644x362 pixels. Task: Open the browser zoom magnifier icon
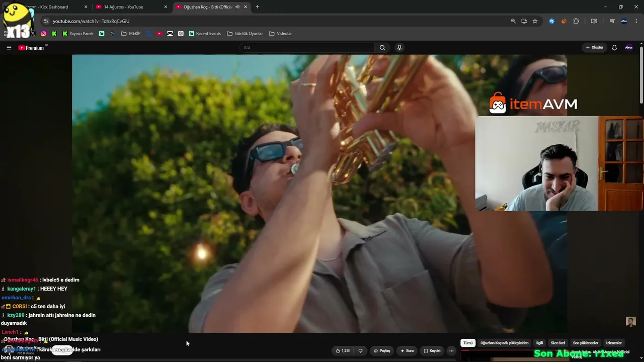point(513,21)
